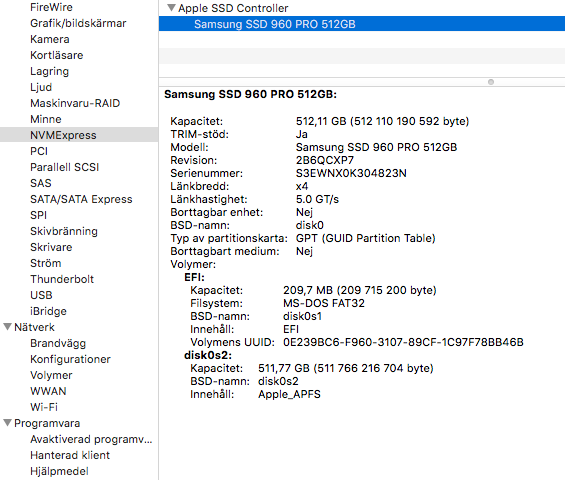Select Samsung SSD 960 PRO 512GB row
Screen dimensions: 565x480
point(362,24)
